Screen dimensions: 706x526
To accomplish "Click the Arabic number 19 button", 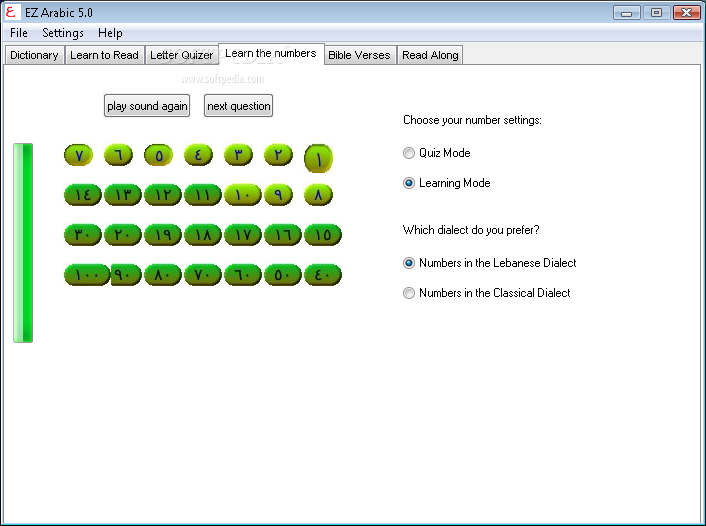I will [x=163, y=235].
